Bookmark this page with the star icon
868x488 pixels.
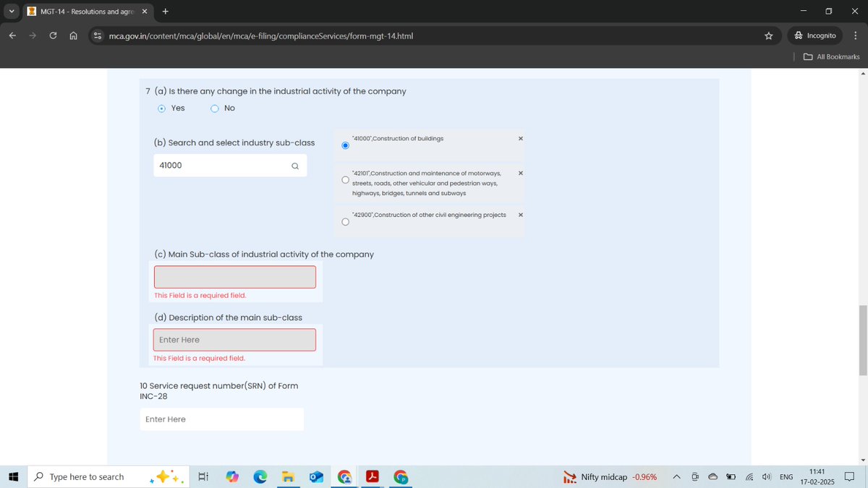tap(768, 35)
